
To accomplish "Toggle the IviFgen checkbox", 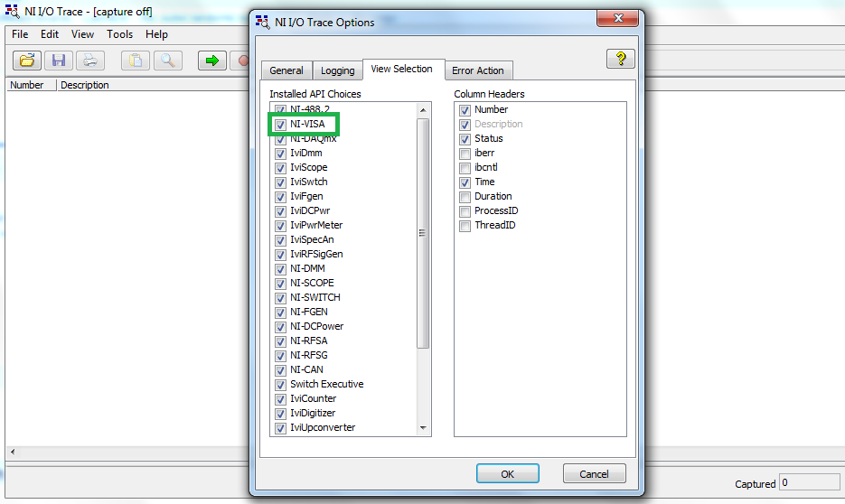I will pyautogui.click(x=280, y=197).
